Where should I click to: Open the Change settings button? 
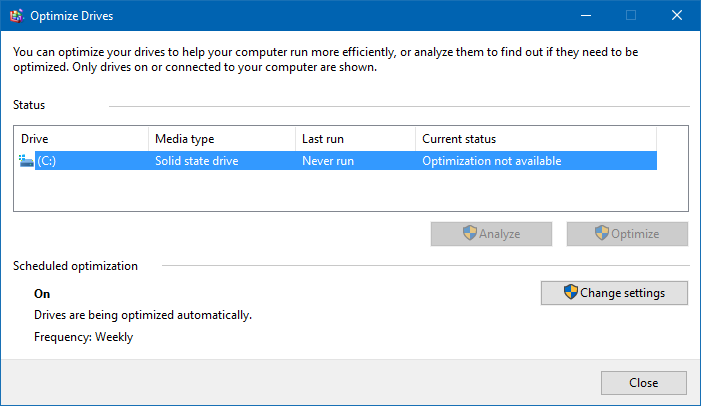tap(614, 293)
